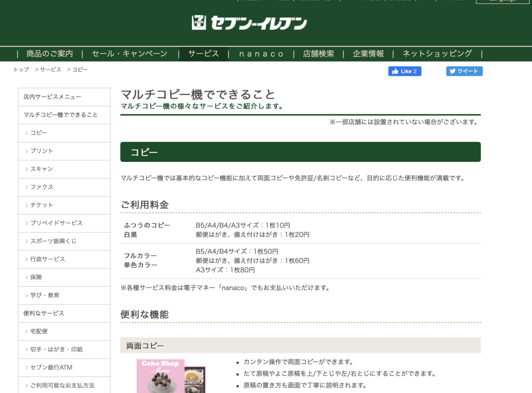Select プリペイドサービス in the sidebar
This screenshot has width=532, height=393.
tap(64, 223)
